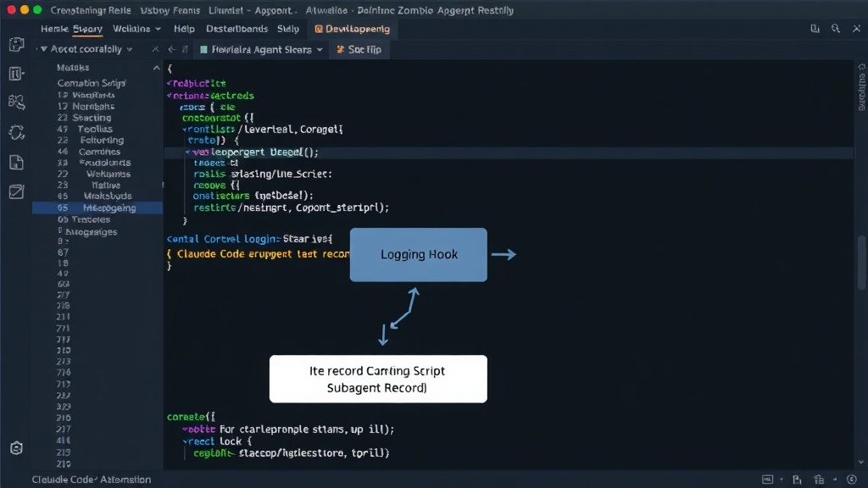This screenshot has height=488, width=868.
Task: Click the coraete line near editor bottom
Action: tap(191, 417)
